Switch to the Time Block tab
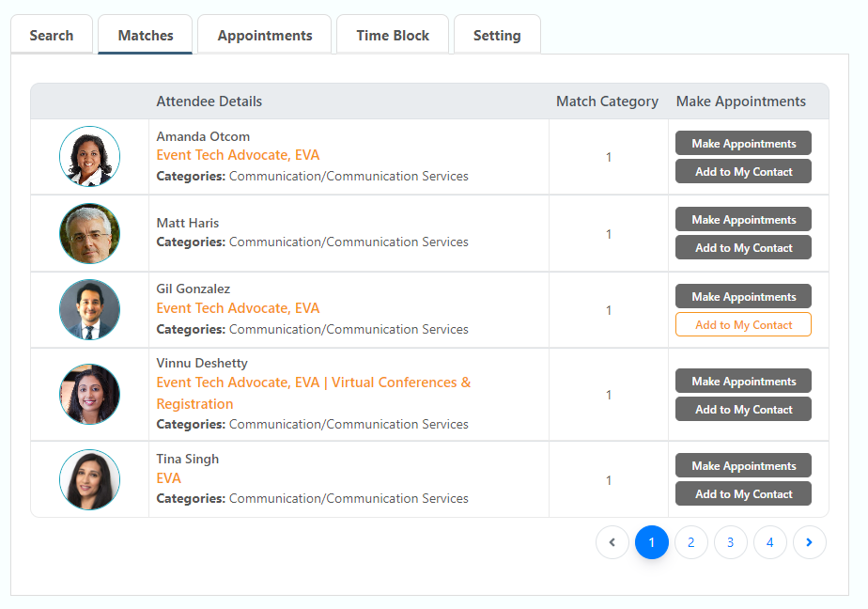Image resolution: width=868 pixels, height=609 pixels. (393, 36)
